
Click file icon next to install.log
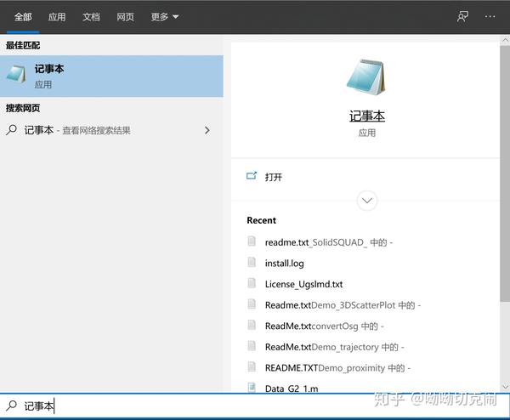252,262
